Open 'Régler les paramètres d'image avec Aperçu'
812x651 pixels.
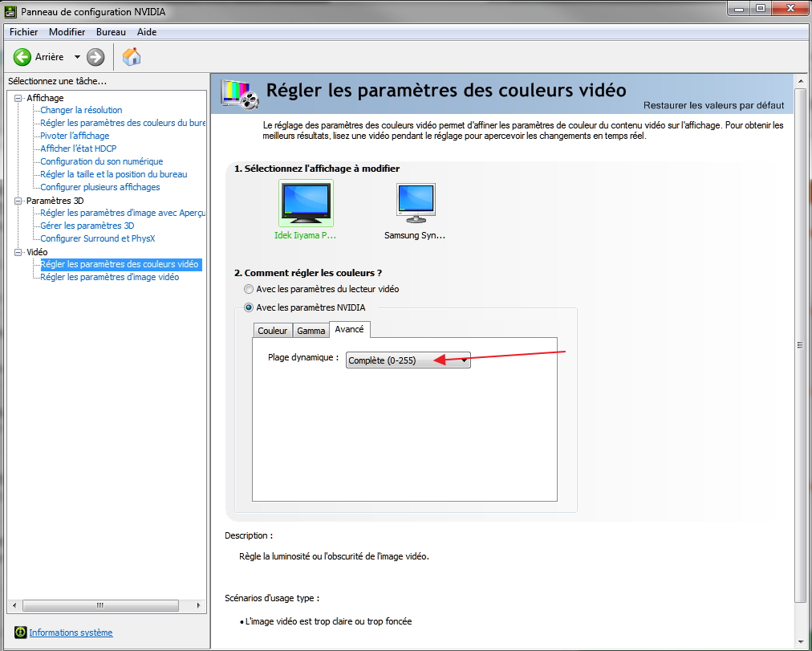123,213
